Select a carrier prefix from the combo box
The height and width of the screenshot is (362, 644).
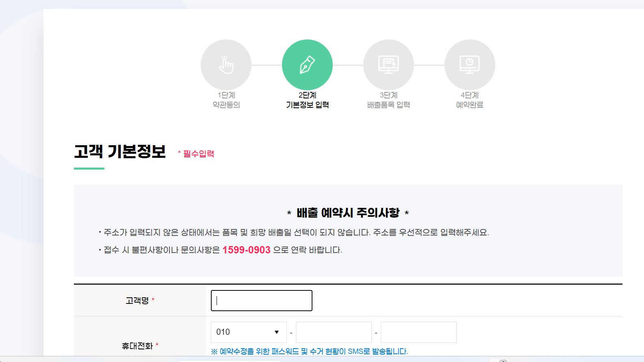[x=248, y=332]
